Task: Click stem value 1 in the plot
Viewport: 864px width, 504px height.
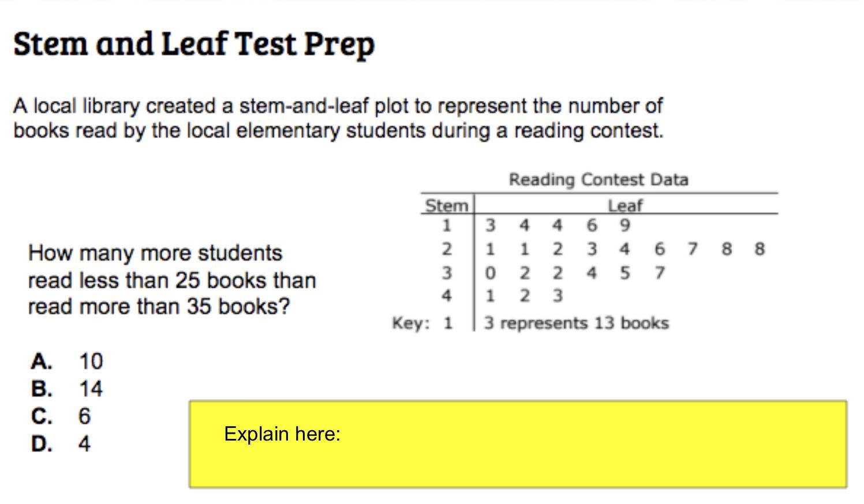Action: (447, 225)
